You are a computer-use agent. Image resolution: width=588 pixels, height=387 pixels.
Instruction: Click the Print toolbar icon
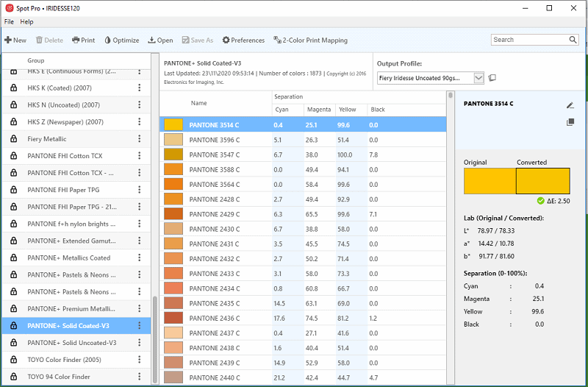point(83,40)
